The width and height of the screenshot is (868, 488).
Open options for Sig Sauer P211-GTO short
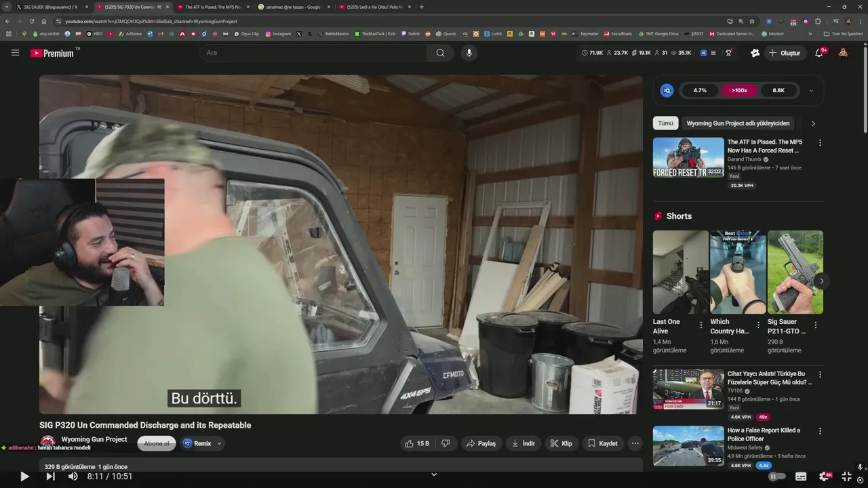pyautogui.click(x=816, y=325)
